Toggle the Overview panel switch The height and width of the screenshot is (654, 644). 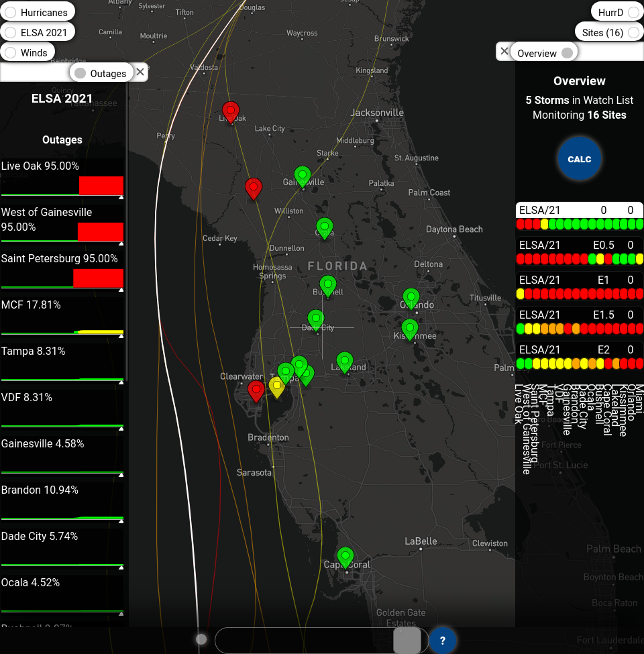568,53
